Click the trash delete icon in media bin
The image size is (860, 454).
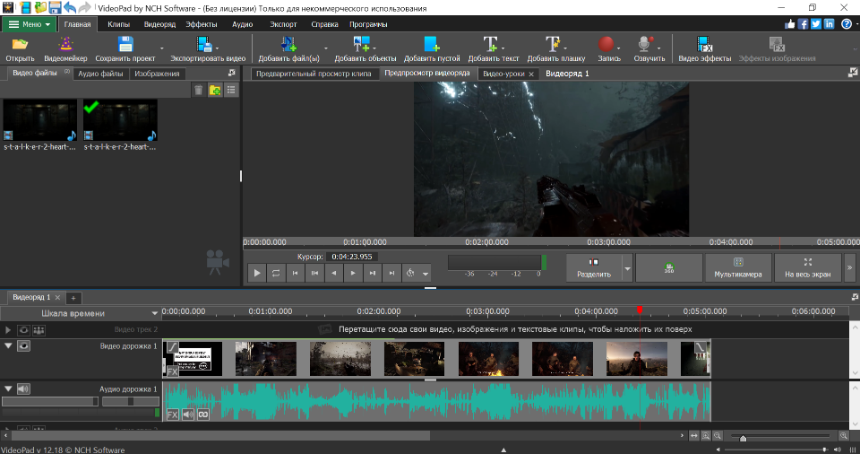[199, 90]
